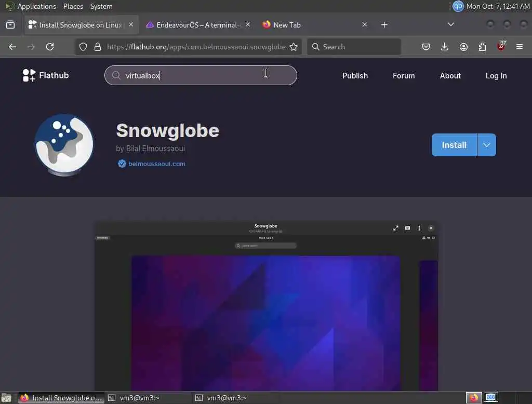Open the belmoussaoui.com developer link

[157, 164]
